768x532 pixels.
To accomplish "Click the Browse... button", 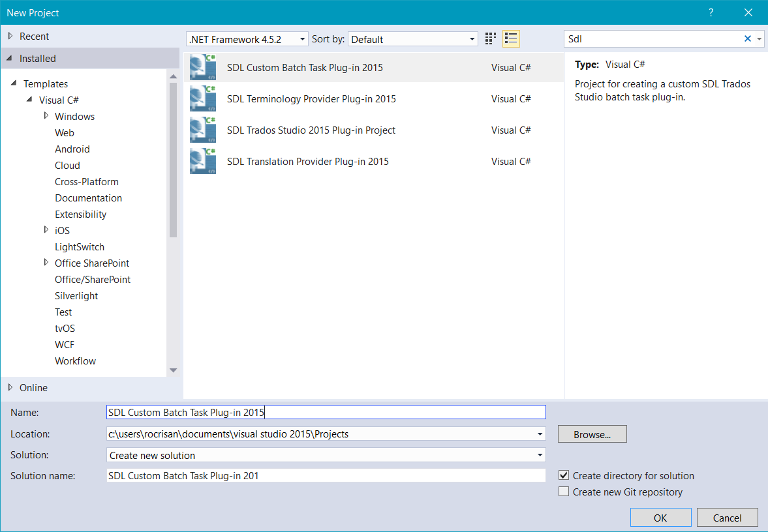I will click(592, 434).
